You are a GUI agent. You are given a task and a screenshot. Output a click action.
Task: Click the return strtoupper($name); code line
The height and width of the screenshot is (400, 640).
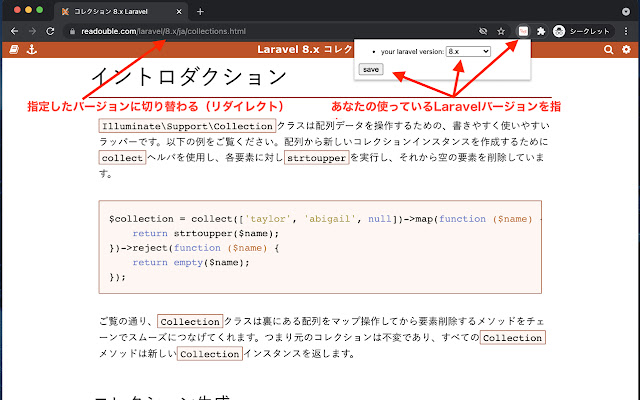206,233
